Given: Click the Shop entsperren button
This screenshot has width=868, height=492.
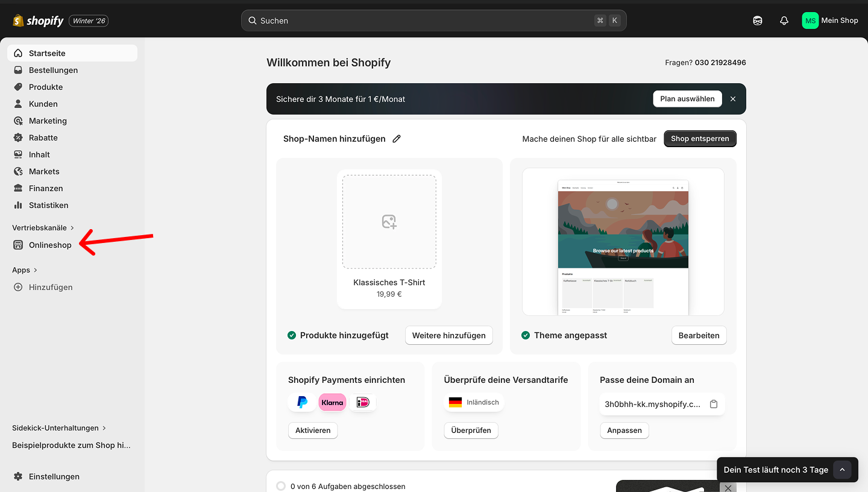Looking at the screenshot, I should point(700,139).
